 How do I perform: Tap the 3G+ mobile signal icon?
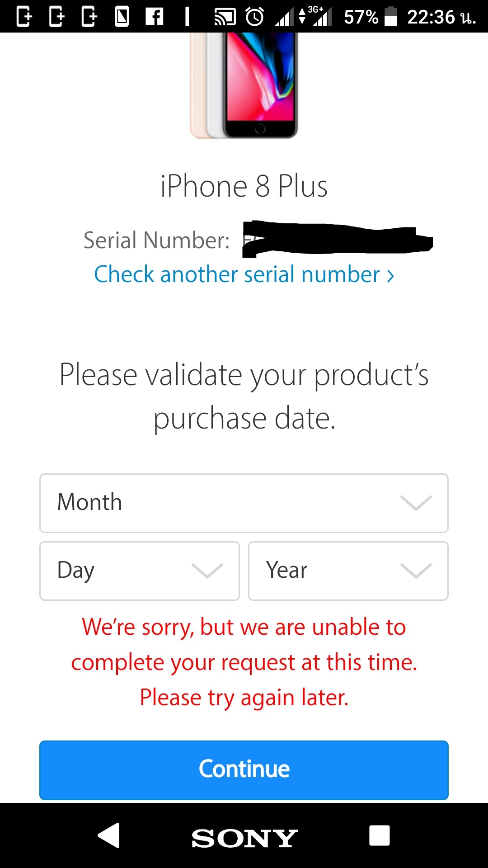(321, 17)
